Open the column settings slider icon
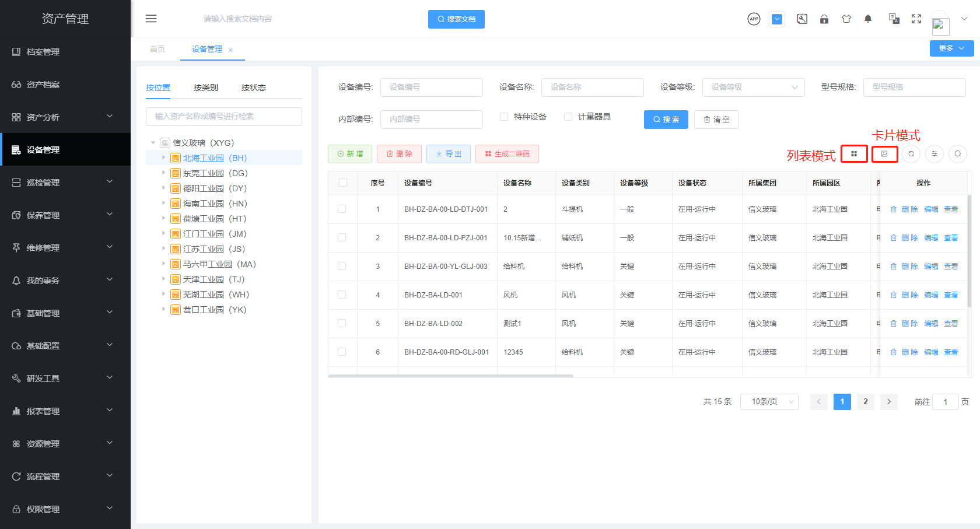The width and height of the screenshot is (980, 529). pyautogui.click(x=935, y=154)
